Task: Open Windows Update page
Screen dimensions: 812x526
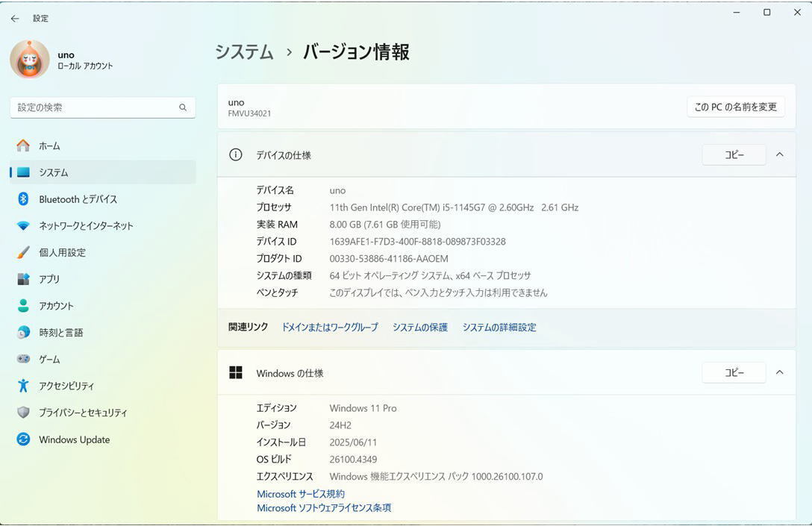Action: pos(103,439)
